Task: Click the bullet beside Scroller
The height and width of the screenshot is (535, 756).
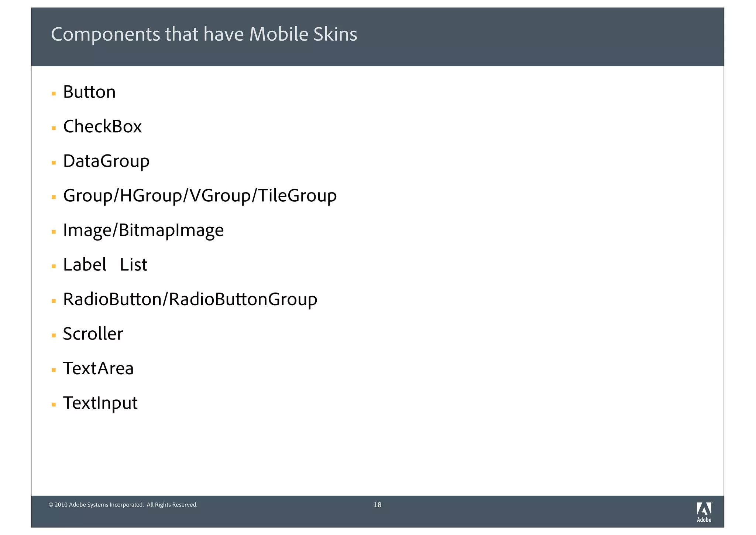Action: [x=54, y=335]
